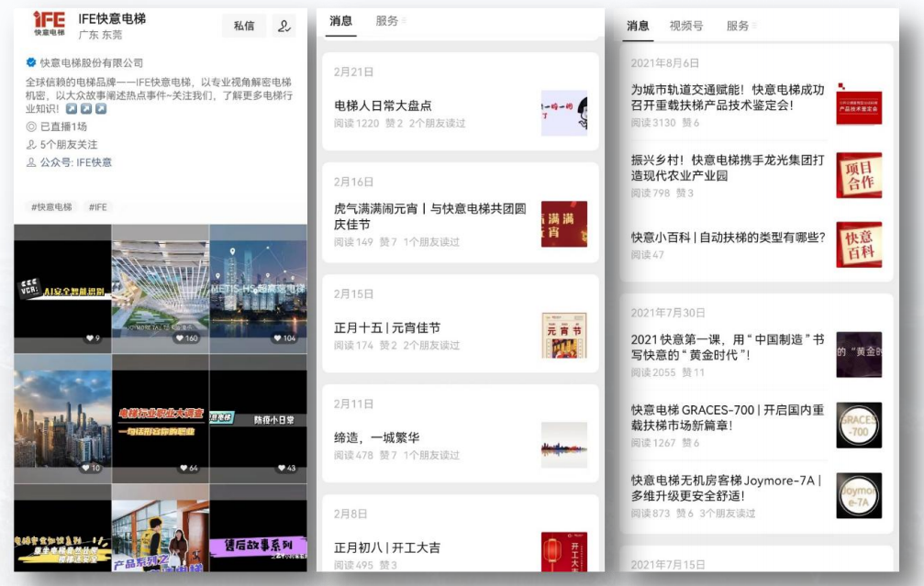Click the red lantern 开工大吉 thumbnail
924x586 pixels.
(564, 552)
